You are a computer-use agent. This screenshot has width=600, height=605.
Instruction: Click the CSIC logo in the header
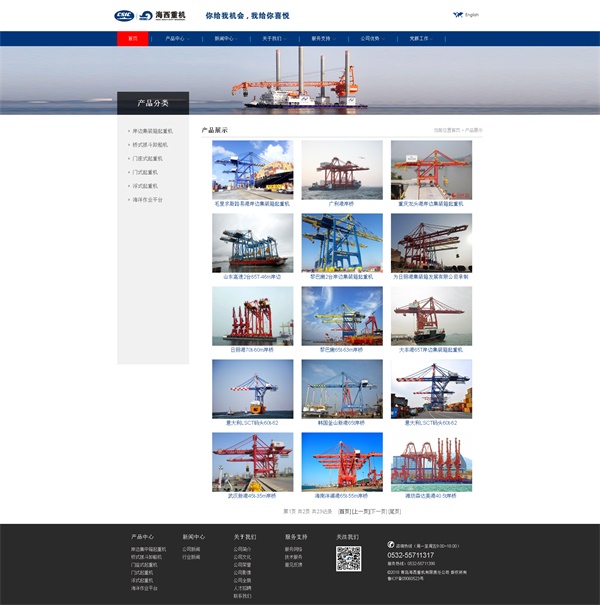[x=124, y=15]
